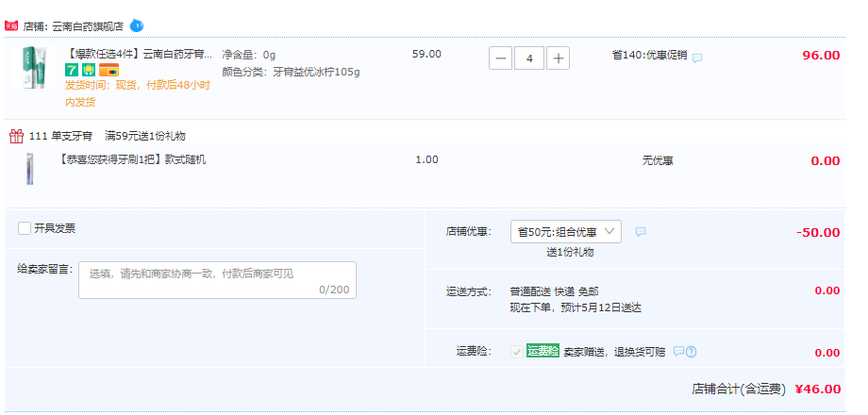The image size is (868, 415).
Task: Click the 无优惠 text in gift row
Action: 658,161
